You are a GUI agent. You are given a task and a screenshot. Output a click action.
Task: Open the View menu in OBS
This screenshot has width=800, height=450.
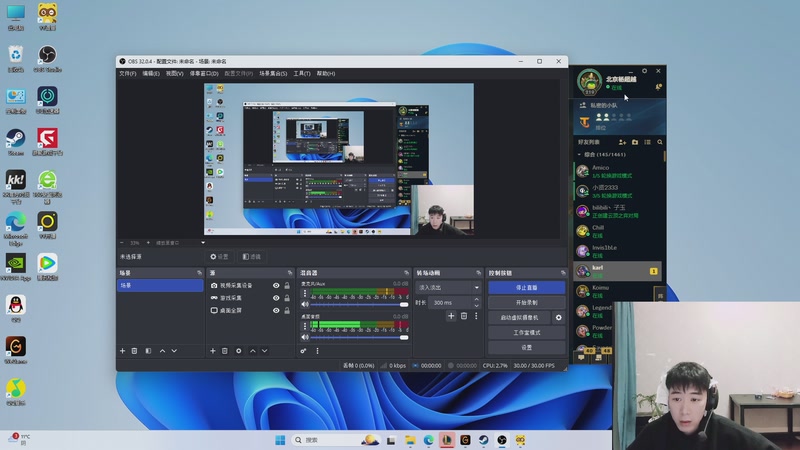pyautogui.click(x=174, y=73)
